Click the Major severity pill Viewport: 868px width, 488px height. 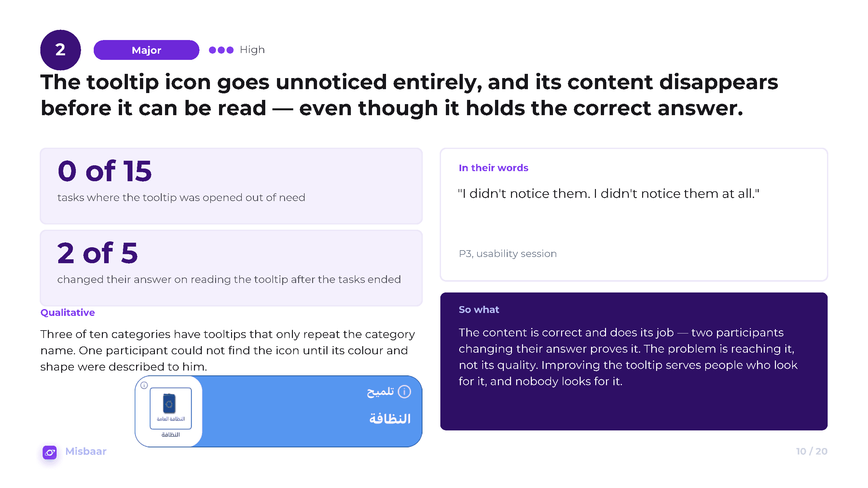[146, 50]
